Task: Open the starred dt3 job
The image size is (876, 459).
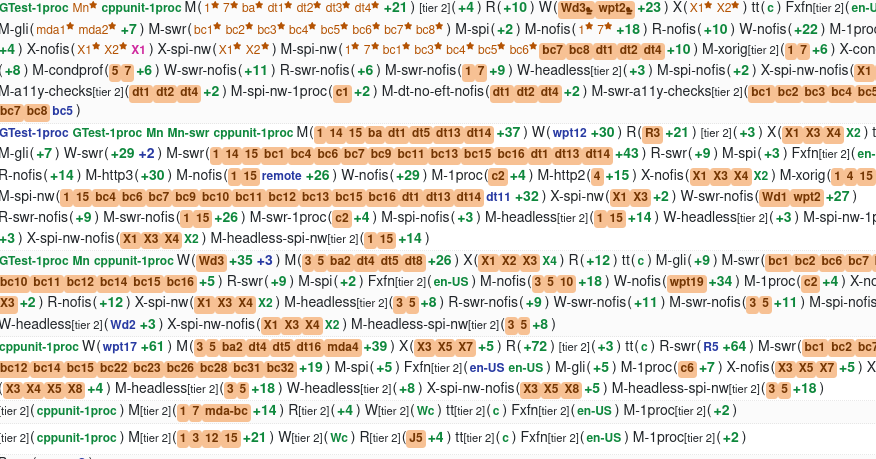Action: point(338,8)
